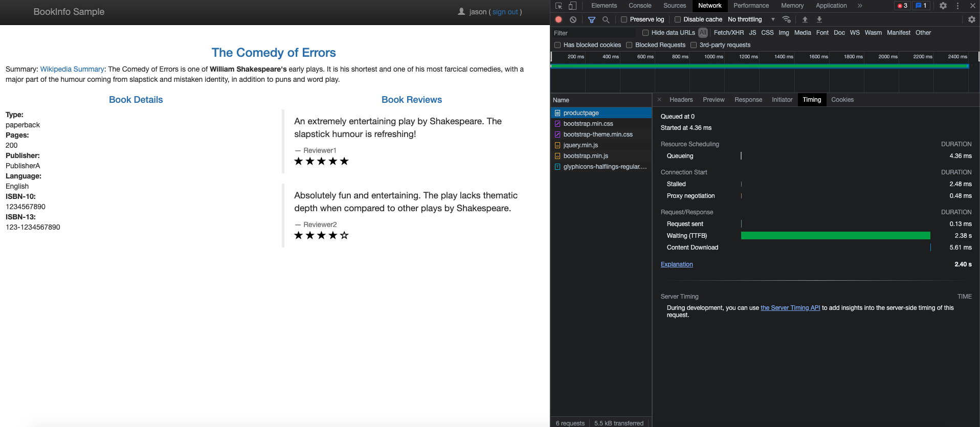This screenshot has height=427, width=980.
Task: Open the Headers tab for productpage
Action: point(681,100)
